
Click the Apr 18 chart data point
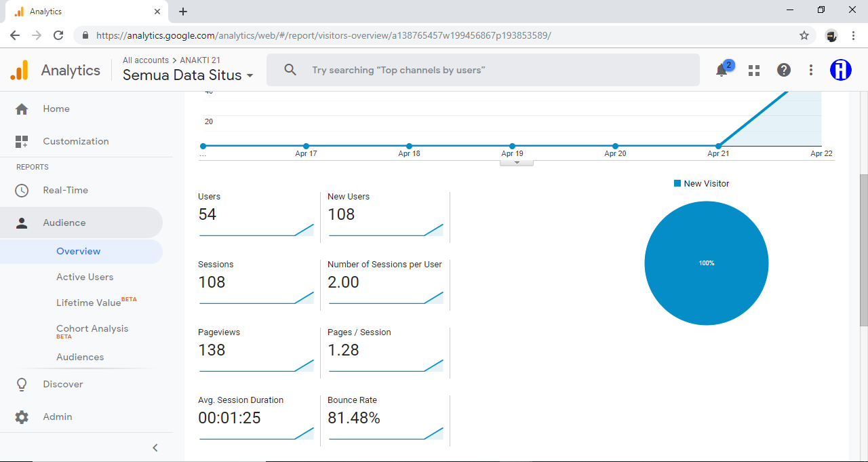coord(409,146)
